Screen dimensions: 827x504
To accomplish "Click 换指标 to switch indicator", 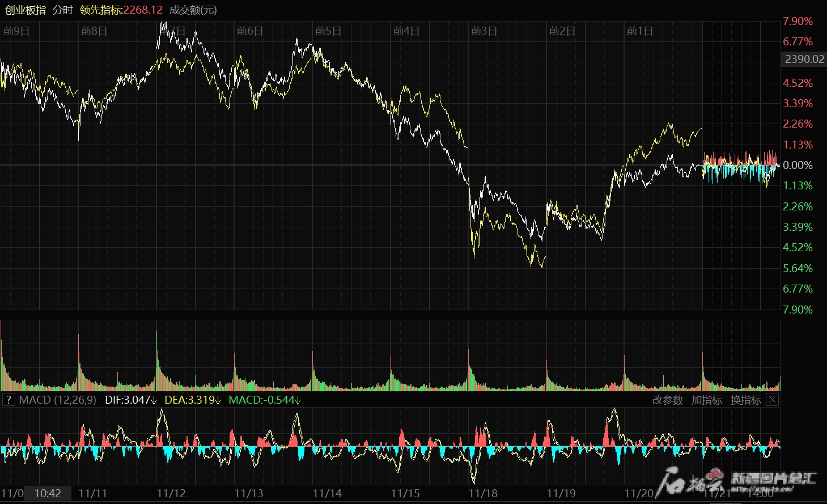I will (746, 400).
